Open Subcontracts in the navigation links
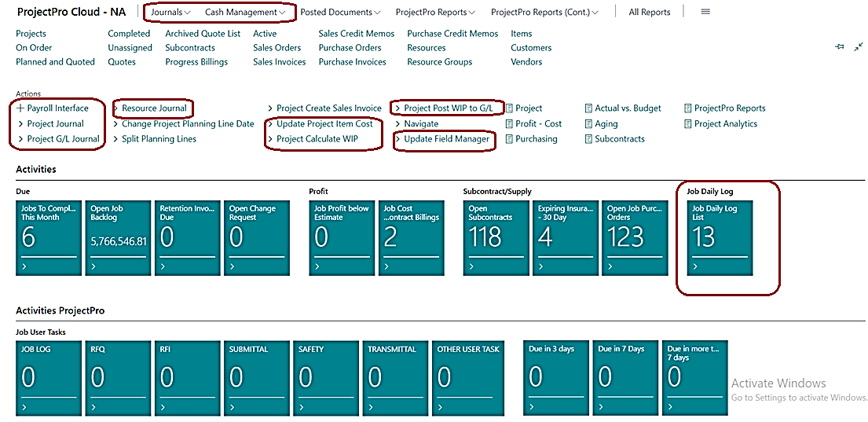The width and height of the screenshot is (868, 422). 190,48
